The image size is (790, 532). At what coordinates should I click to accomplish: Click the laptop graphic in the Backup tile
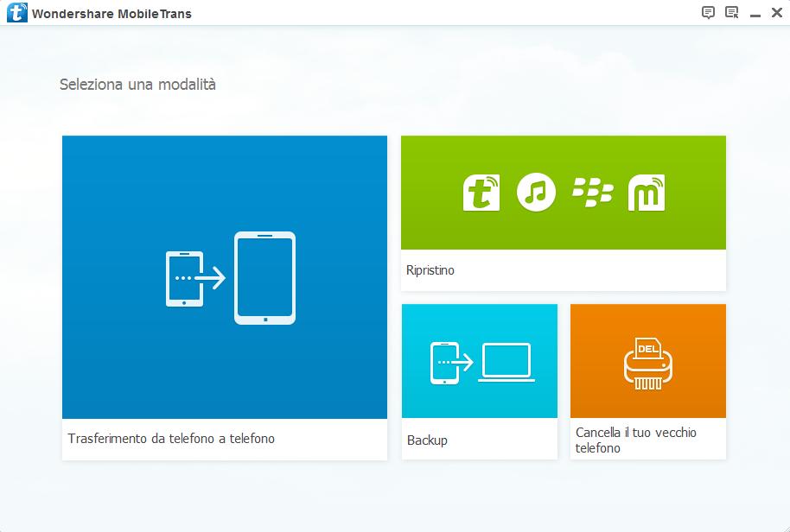[x=506, y=363]
